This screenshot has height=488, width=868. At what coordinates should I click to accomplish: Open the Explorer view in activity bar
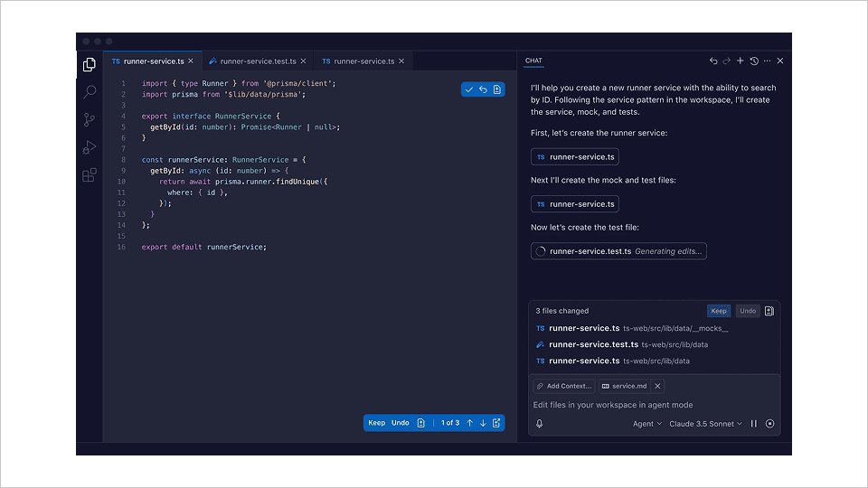pos(90,65)
